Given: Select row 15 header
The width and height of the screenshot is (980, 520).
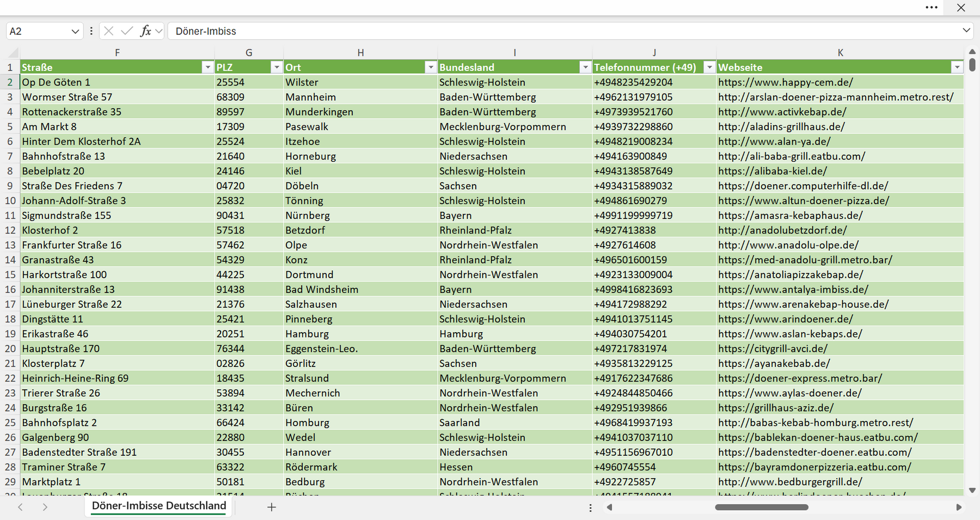Looking at the screenshot, I should point(10,274).
